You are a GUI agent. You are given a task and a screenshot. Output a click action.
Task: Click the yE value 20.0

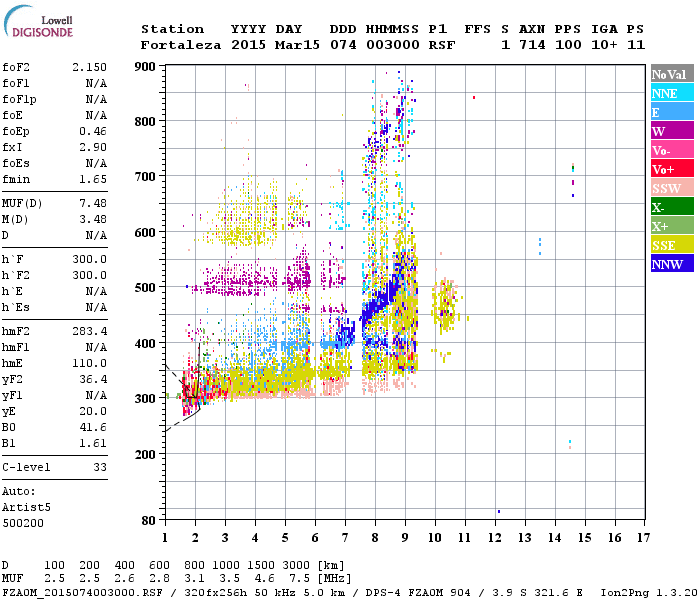(x=93, y=411)
